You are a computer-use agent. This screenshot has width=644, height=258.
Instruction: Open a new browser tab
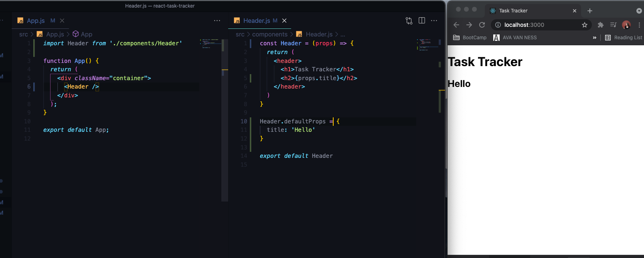590,11
